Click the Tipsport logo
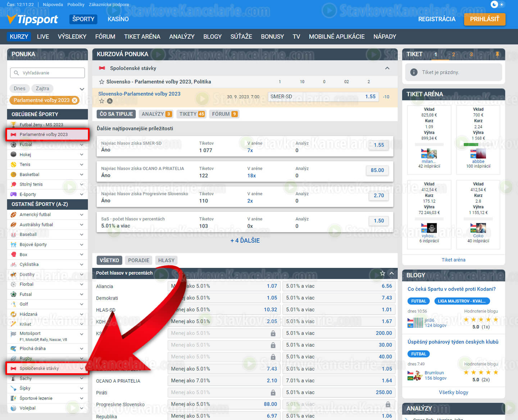The image size is (518, 420). click(x=32, y=19)
